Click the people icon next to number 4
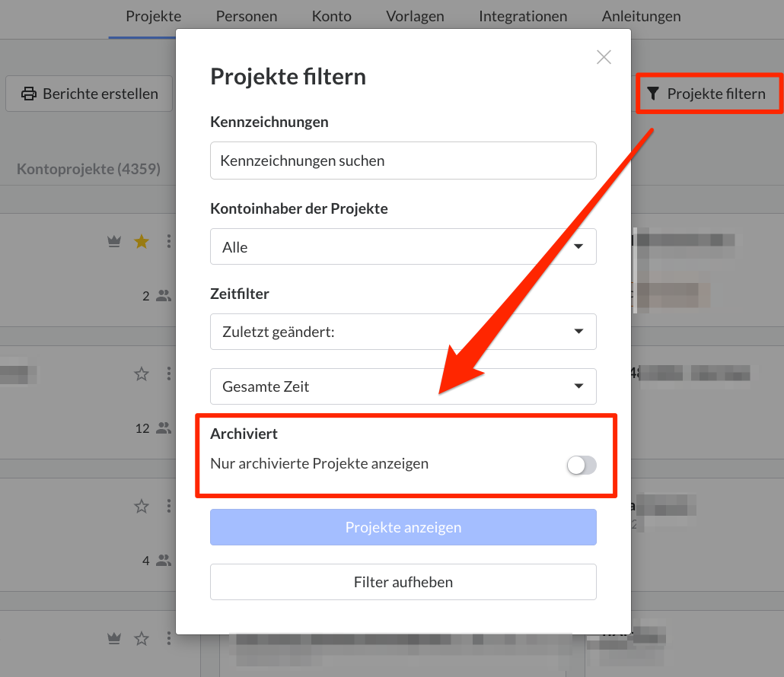Image resolution: width=784 pixels, height=677 pixels. [x=164, y=561]
